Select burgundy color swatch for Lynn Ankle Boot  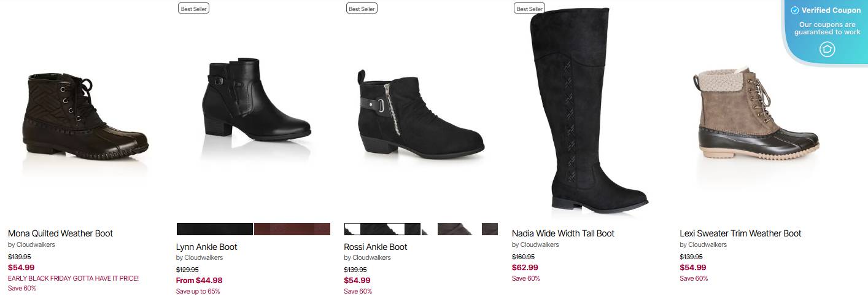[292, 229]
